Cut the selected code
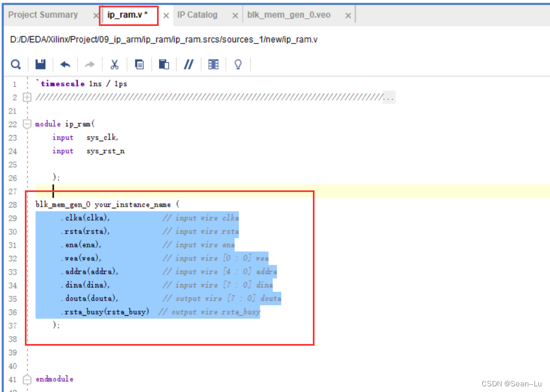This screenshot has width=550, height=392. (115, 64)
